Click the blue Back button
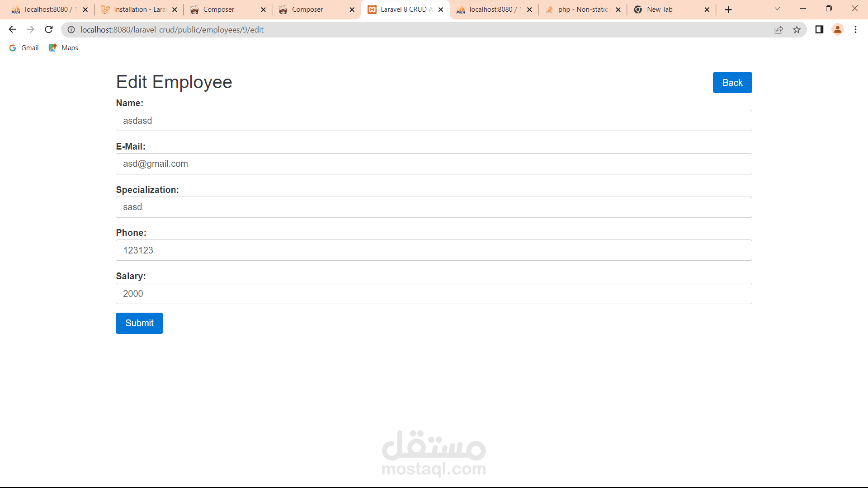Image resolution: width=868 pixels, height=488 pixels. tap(732, 83)
